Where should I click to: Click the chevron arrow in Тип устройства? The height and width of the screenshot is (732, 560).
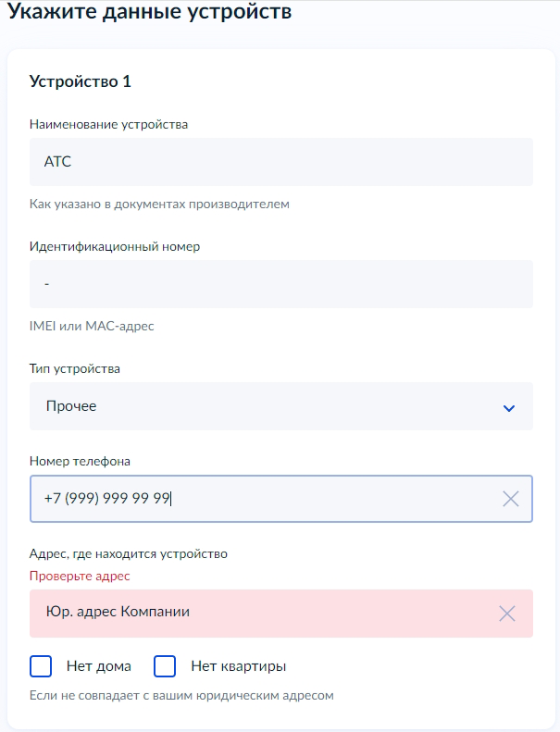pyautogui.click(x=508, y=407)
